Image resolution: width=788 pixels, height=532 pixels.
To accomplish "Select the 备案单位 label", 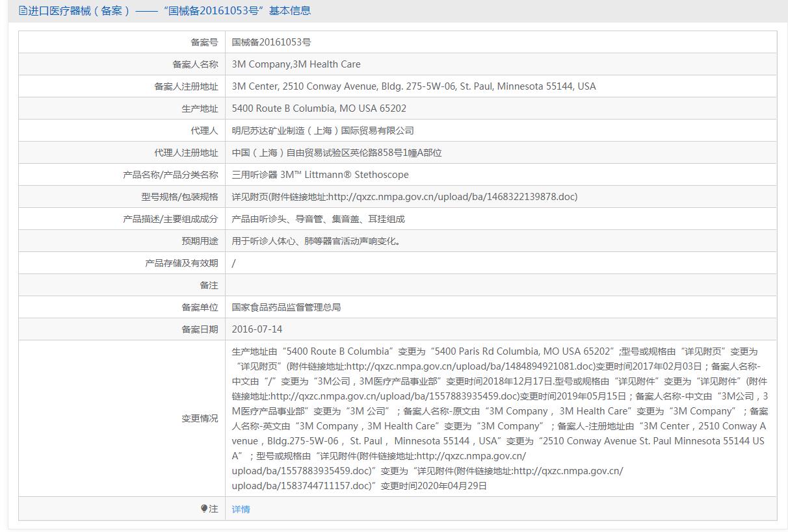I will click(200, 307).
